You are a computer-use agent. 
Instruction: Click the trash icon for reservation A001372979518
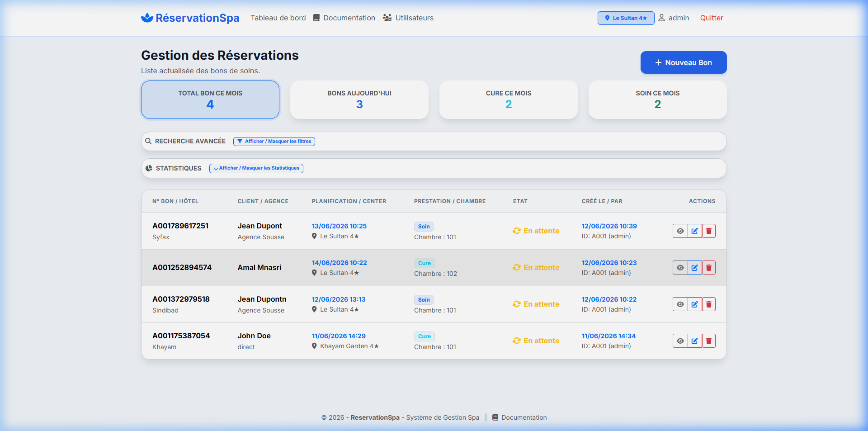click(x=709, y=304)
